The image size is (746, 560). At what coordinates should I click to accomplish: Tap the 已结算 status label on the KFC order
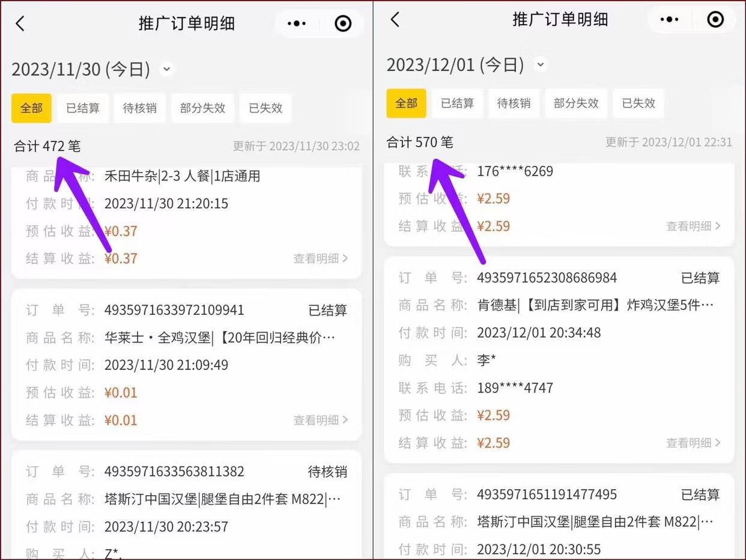pyautogui.click(x=700, y=277)
